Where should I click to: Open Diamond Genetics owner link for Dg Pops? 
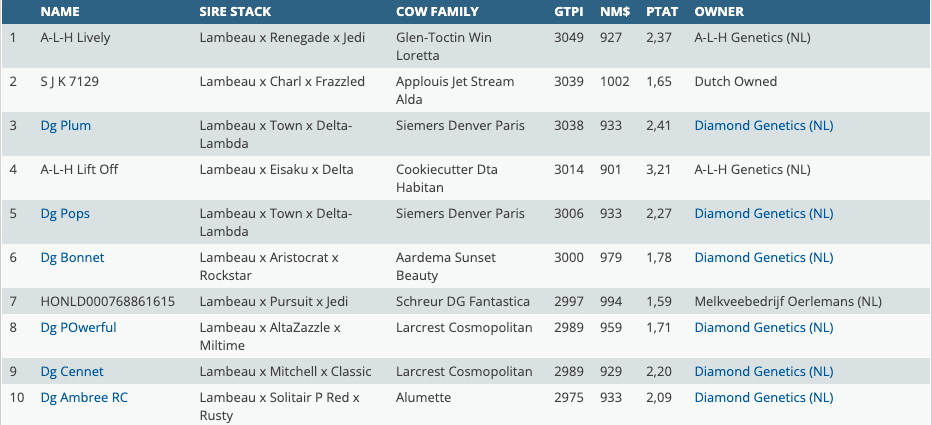click(x=764, y=214)
